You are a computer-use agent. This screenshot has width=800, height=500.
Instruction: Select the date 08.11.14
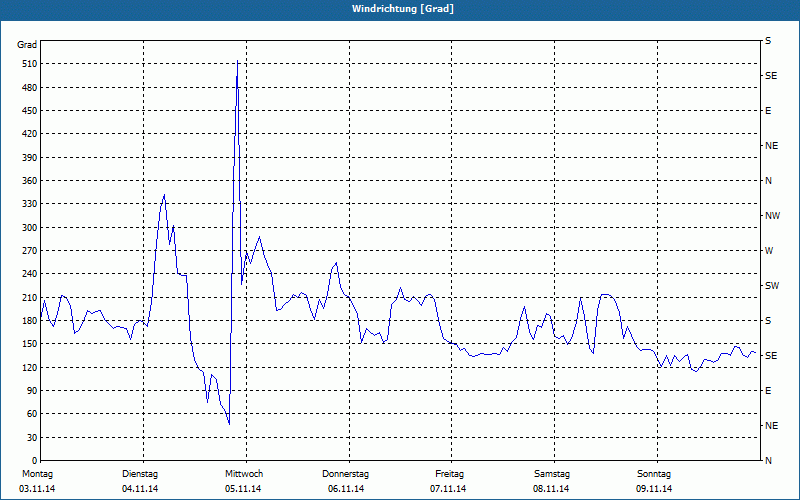[x=551, y=489]
